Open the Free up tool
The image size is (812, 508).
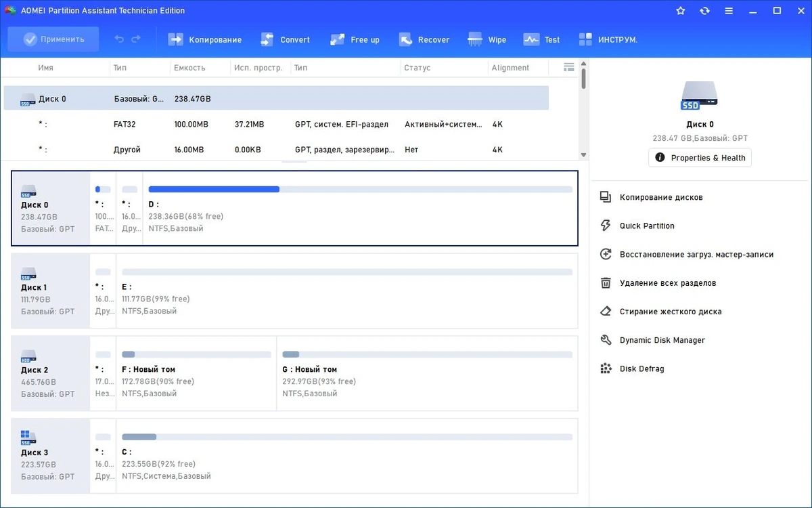coord(355,40)
